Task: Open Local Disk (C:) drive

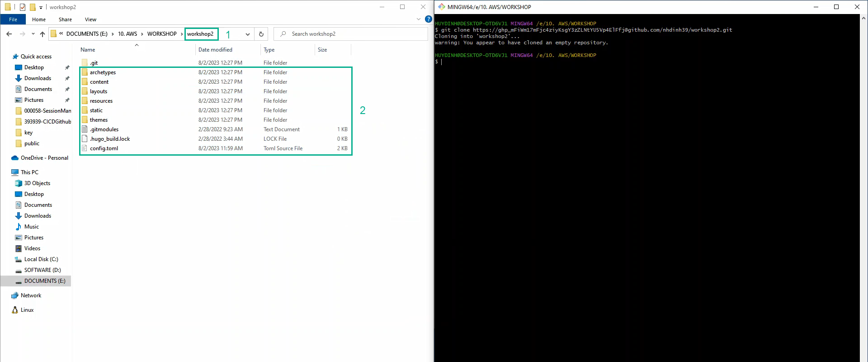Action: 41,259
